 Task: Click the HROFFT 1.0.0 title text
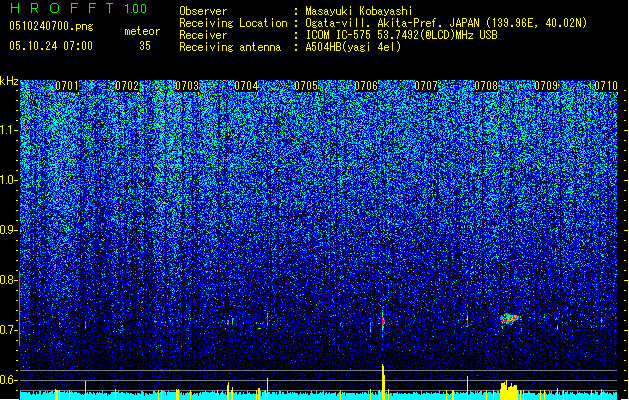tap(79, 8)
